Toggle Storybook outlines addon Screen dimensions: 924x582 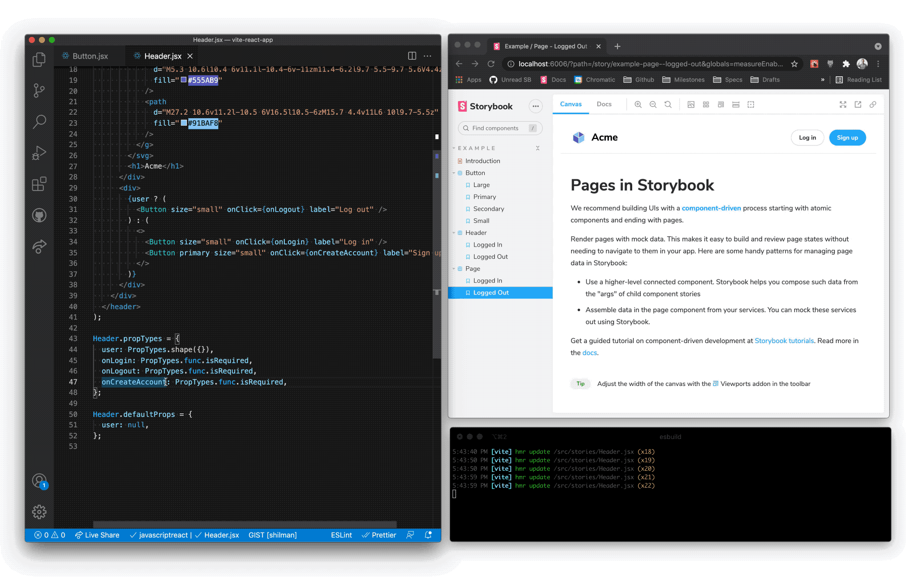[751, 105]
